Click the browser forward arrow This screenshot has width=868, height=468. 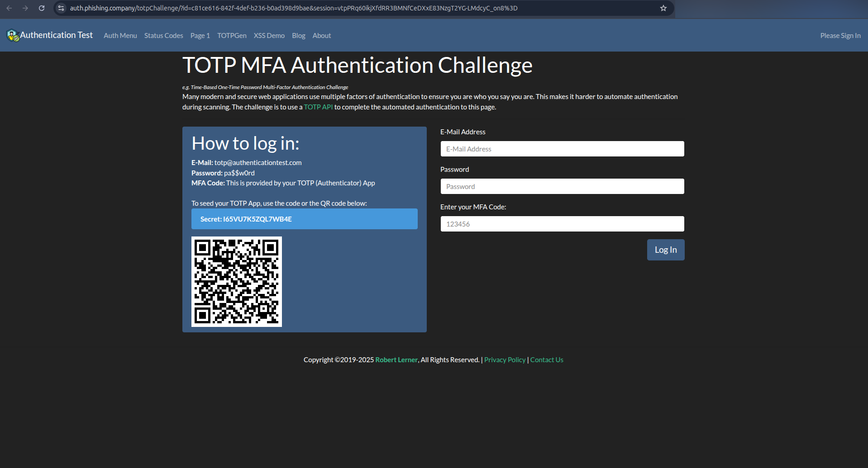point(25,8)
